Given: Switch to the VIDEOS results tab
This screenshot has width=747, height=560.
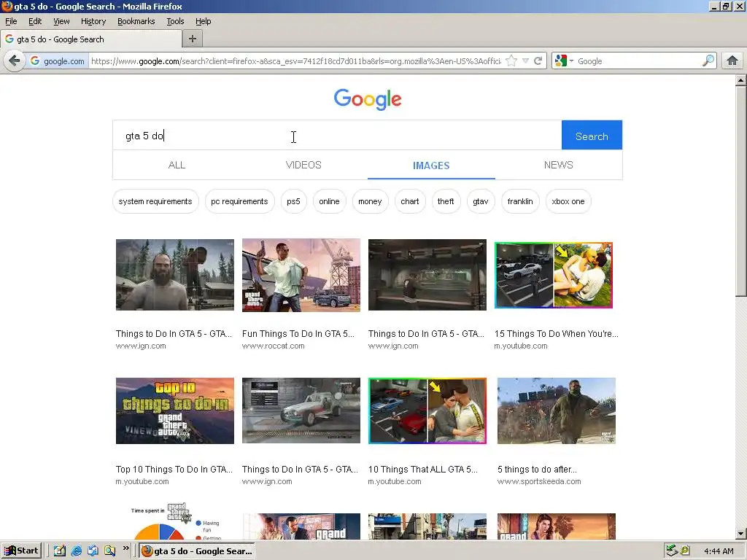Looking at the screenshot, I should tap(303, 165).
